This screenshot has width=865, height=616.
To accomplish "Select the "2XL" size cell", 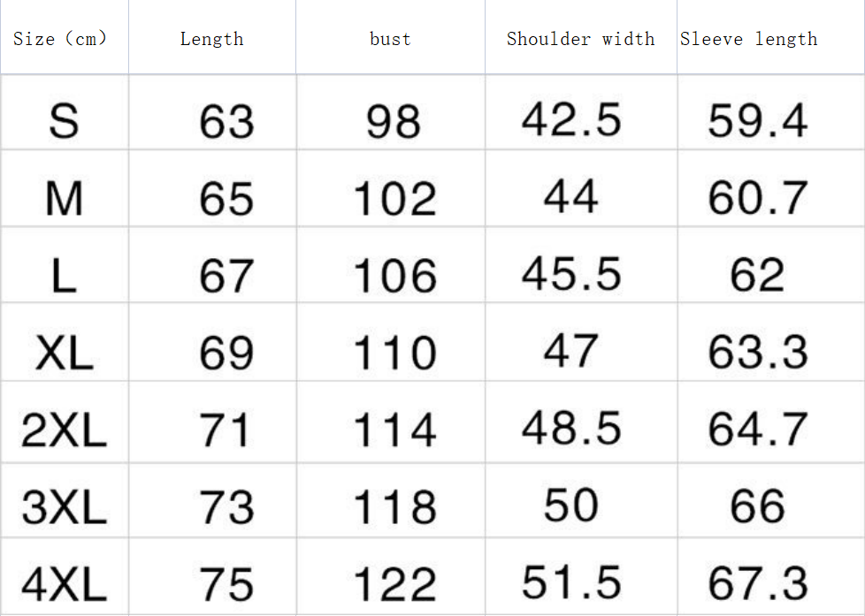I will tap(64, 430).
